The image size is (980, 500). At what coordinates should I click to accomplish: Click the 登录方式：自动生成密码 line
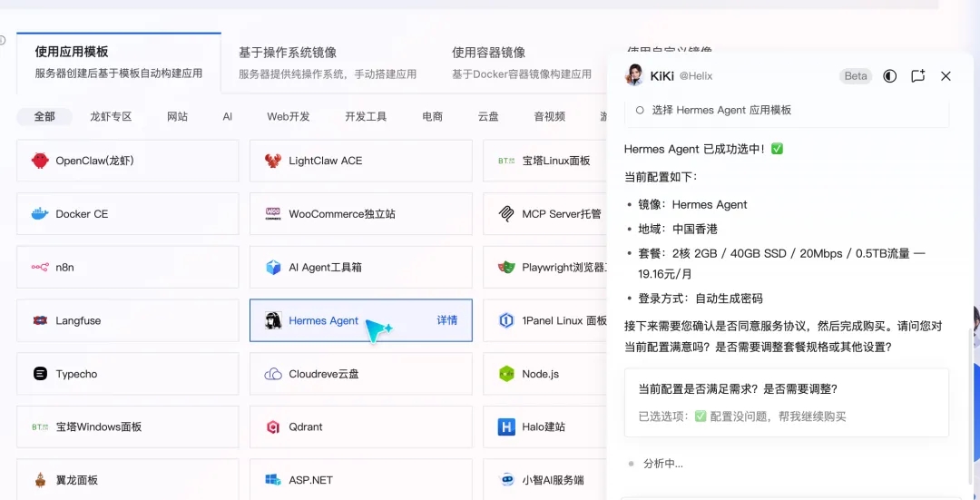pos(700,299)
